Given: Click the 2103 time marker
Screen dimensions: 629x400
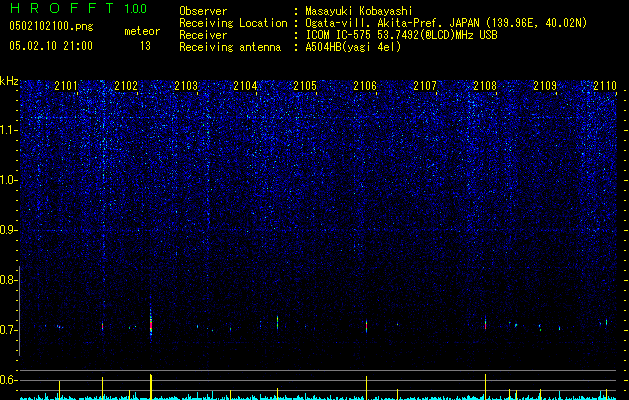Looking at the screenshot, I should 186,86.
